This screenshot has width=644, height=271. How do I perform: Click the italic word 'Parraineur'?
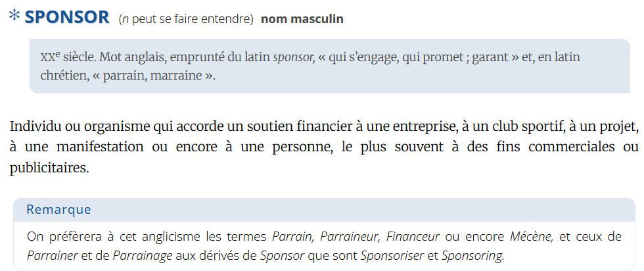click(x=351, y=236)
